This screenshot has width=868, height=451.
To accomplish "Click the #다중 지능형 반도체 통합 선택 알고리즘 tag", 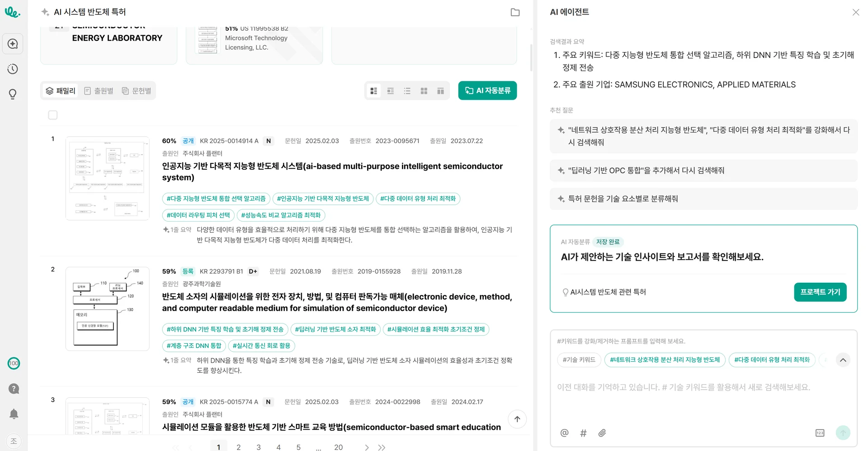I will tap(216, 199).
